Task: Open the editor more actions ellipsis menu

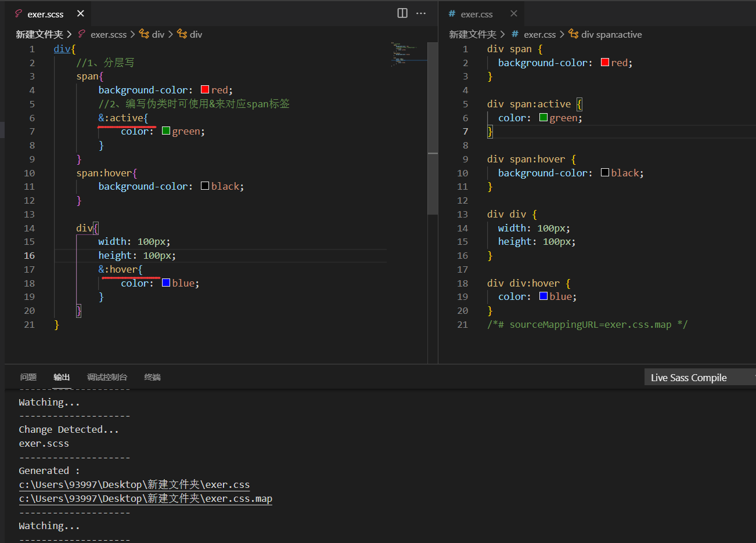Action: click(422, 13)
